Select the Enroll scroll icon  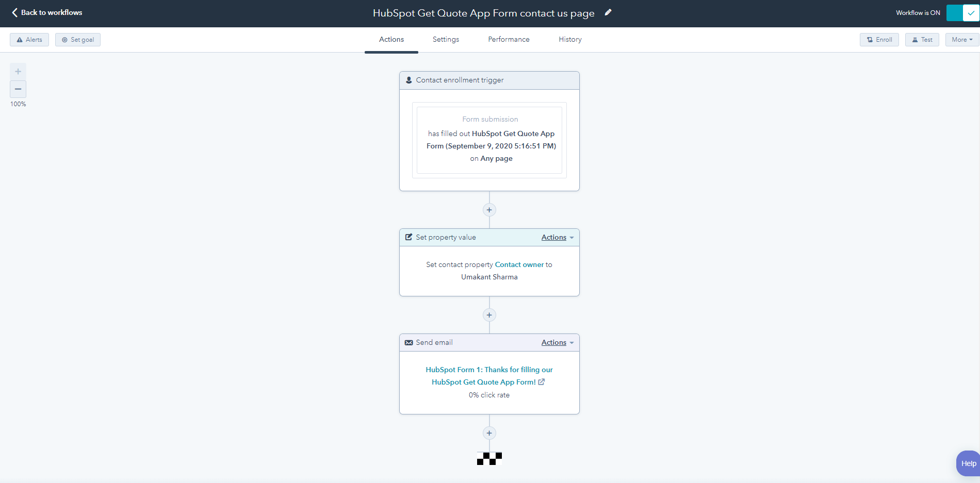pos(869,39)
